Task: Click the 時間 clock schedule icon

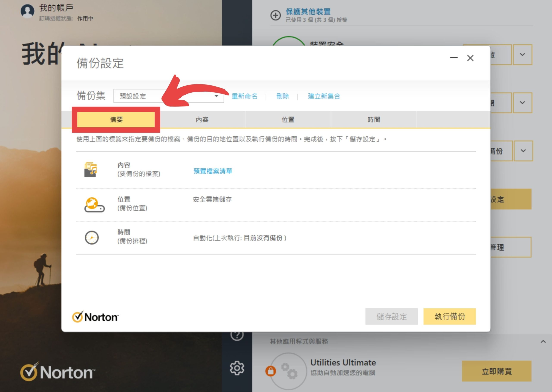Action: click(x=92, y=238)
